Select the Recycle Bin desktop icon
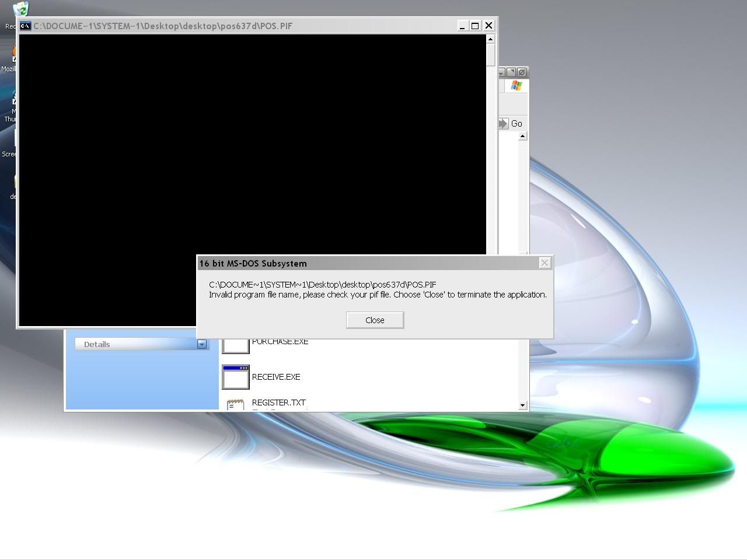 (x=21, y=10)
